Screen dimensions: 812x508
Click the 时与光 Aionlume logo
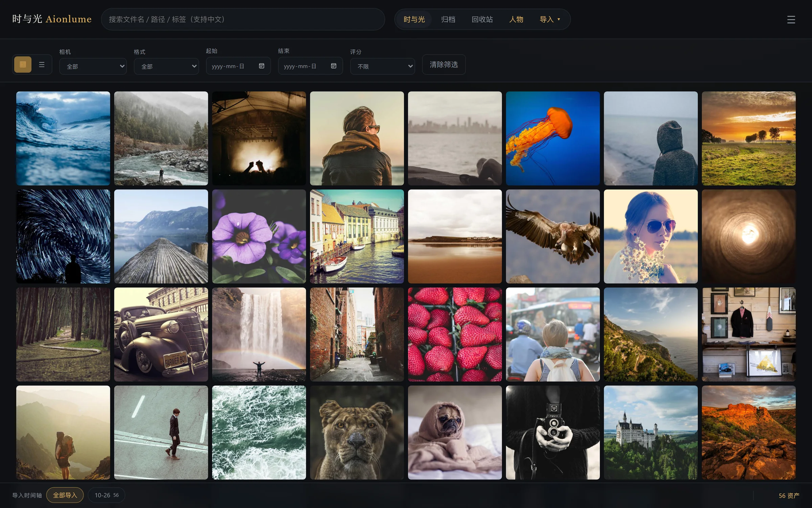(x=52, y=19)
